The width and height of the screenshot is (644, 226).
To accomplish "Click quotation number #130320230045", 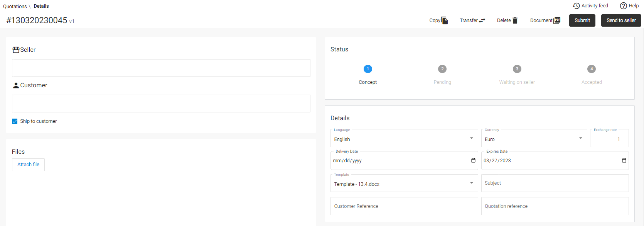I will coord(37,20).
